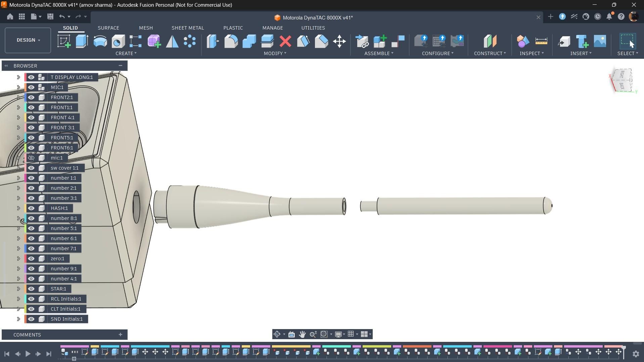Open the DESIGN workspace dropdown
Image resolution: width=644 pixels, height=362 pixels.
coord(28,40)
